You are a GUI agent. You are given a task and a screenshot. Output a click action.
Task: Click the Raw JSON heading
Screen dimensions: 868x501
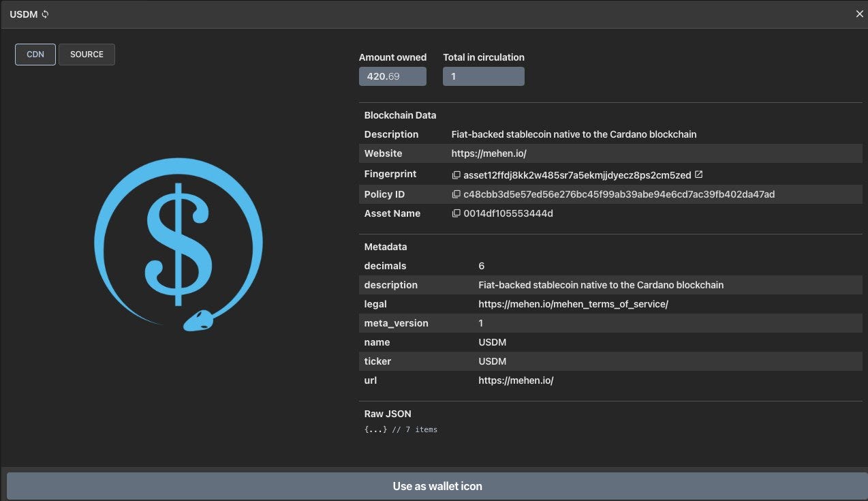[388, 414]
